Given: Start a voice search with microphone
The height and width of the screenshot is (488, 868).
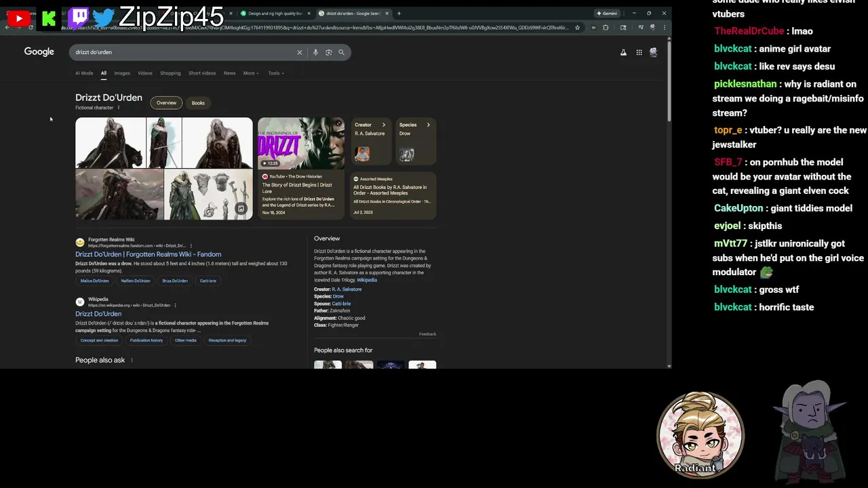Looking at the screenshot, I should [315, 52].
